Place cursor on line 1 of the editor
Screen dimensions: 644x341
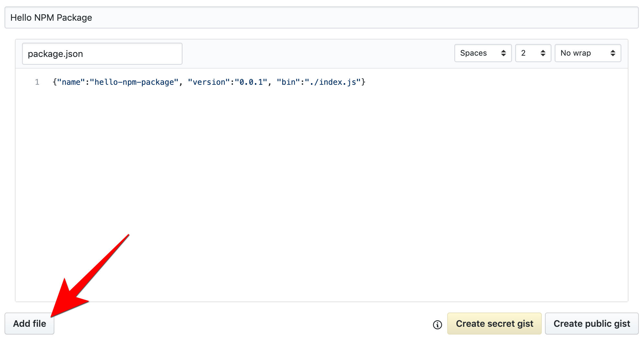pos(194,82)
